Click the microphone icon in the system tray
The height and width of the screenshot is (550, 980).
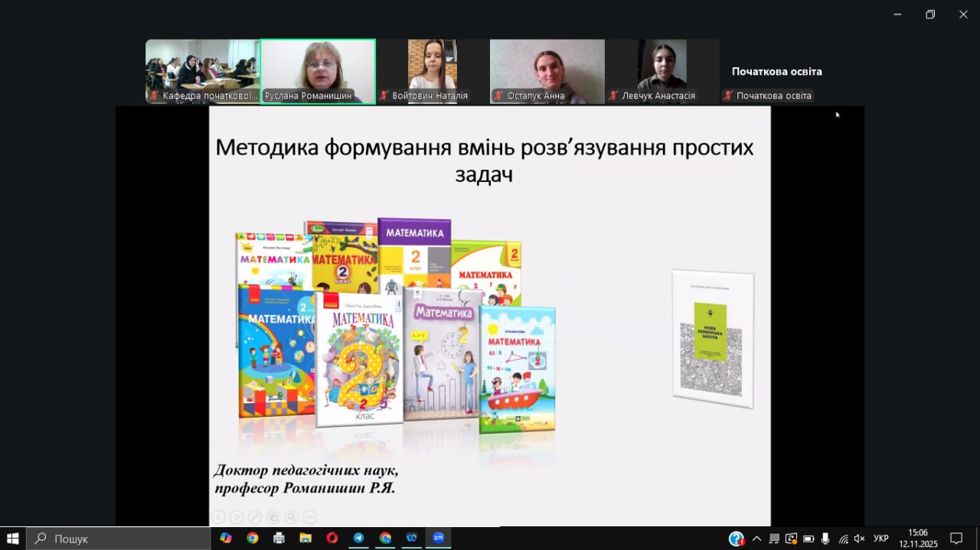click(825, 539)
